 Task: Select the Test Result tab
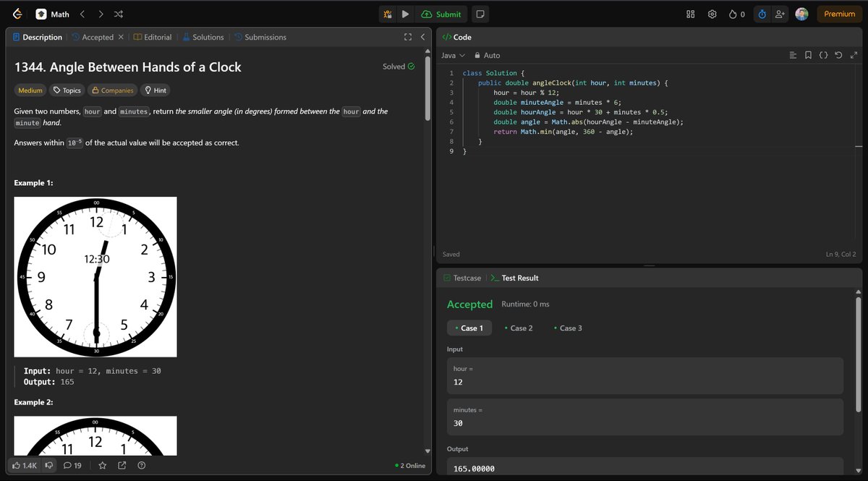click(x=514, y=278)
